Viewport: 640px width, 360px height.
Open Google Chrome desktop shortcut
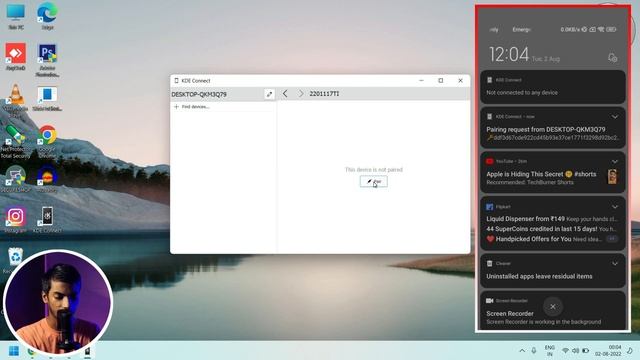pyautogui.click(x=47, y=141)
